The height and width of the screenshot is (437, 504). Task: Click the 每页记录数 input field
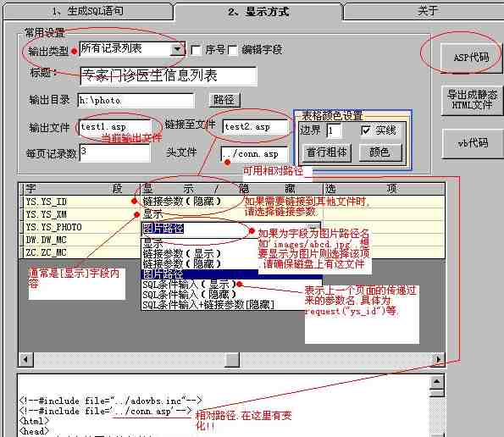pos(114,152)
